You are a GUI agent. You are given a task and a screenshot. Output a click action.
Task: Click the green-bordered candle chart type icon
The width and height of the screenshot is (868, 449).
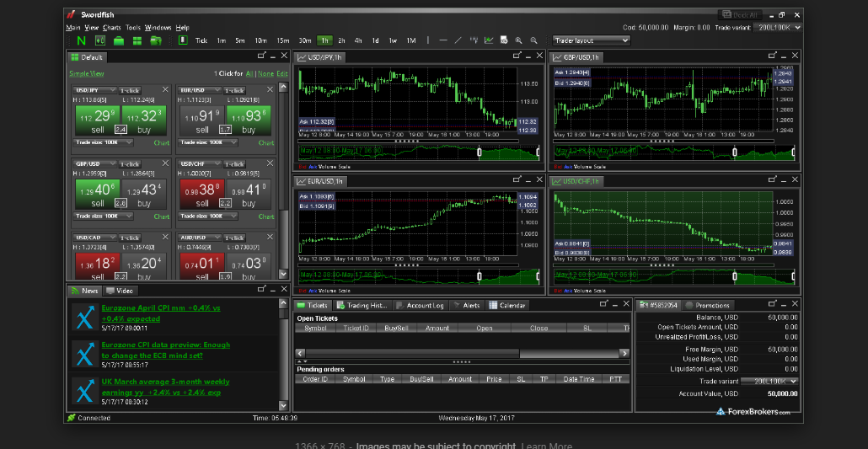pos(183,40)
